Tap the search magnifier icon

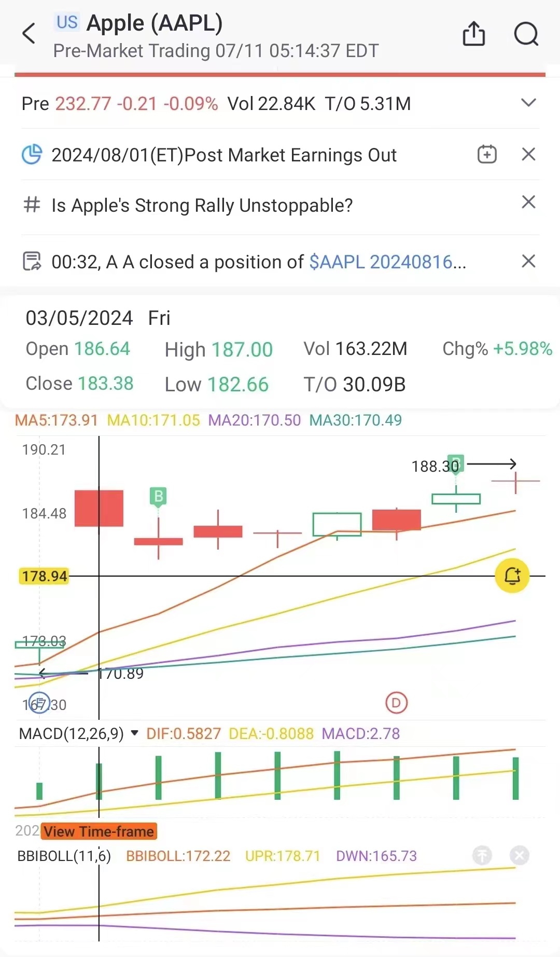coord(526,34)
